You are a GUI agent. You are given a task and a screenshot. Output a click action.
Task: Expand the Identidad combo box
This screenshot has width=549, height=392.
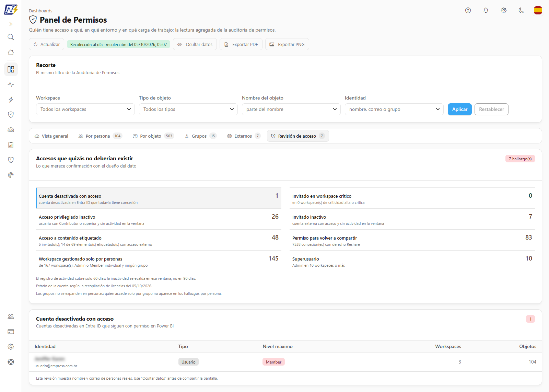click(x=394, y=109)
